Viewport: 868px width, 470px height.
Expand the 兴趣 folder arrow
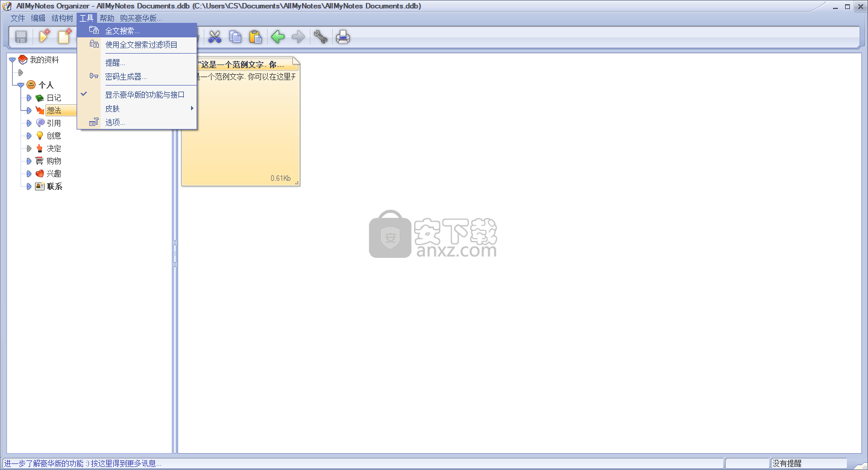tap(29, 174)
